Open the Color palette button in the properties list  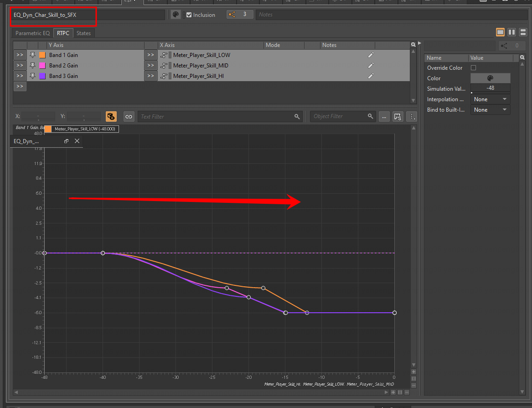tap(490, 78)
